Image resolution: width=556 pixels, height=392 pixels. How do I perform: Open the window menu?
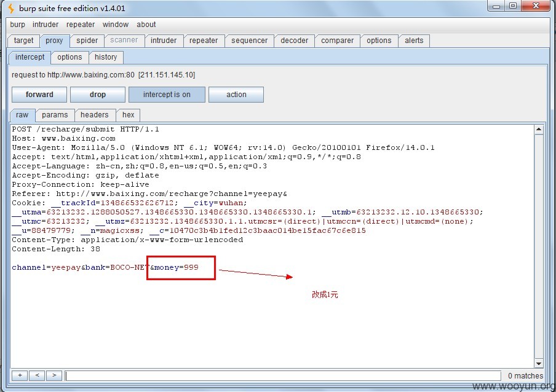coord(115,25)
